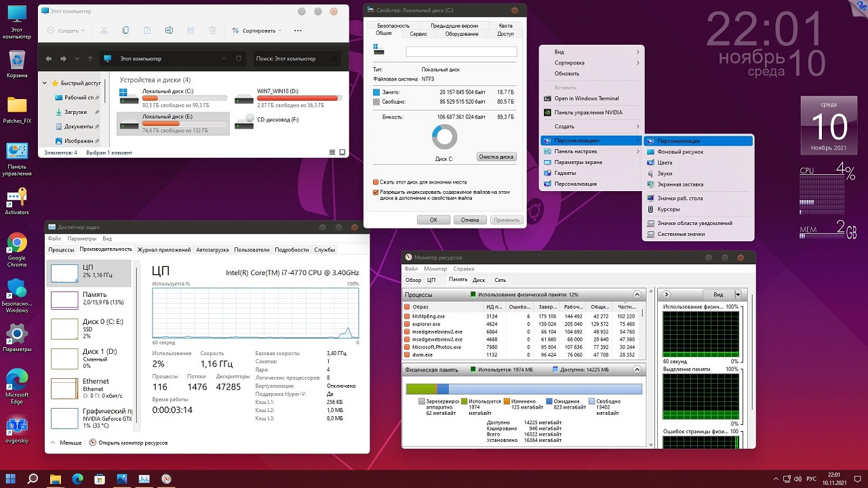The width and height of the screenshot is (868, 488).
Task: Click the Cut scissors icon in Explorer toolbar
Action: pos(104,30)
